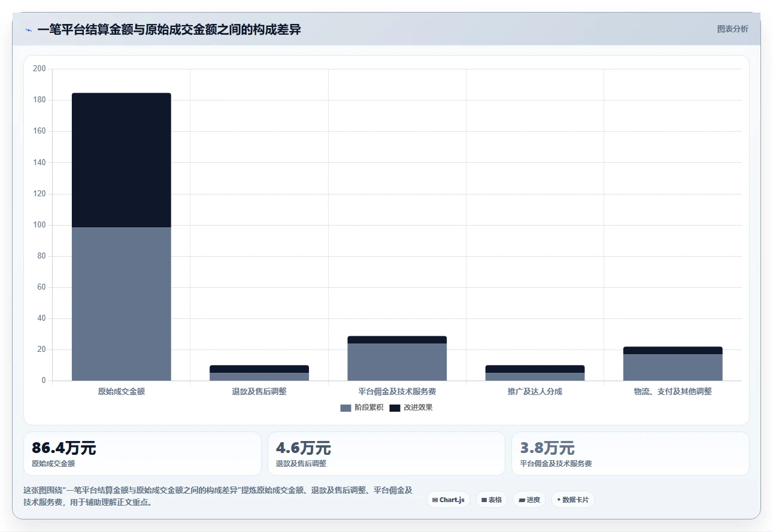Click the 退款及售后调整 bar in chart
This screenshot has height=532, width=773.
(259, 373)
